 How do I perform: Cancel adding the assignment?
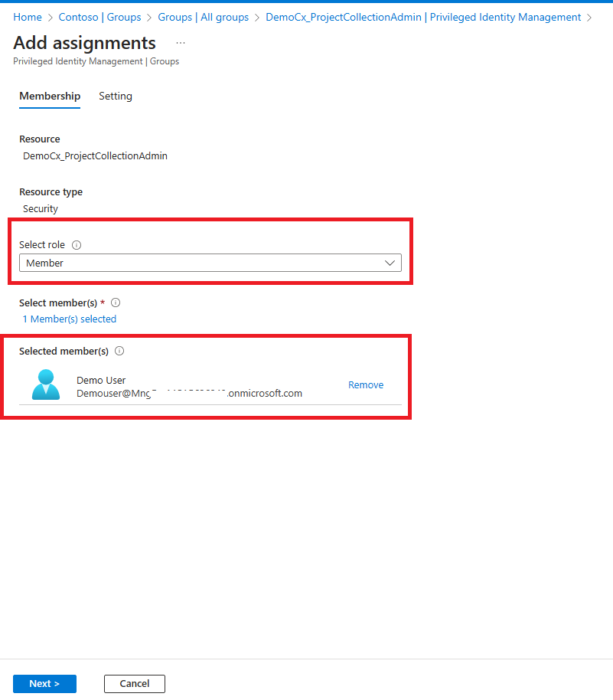tap(135, 683)
